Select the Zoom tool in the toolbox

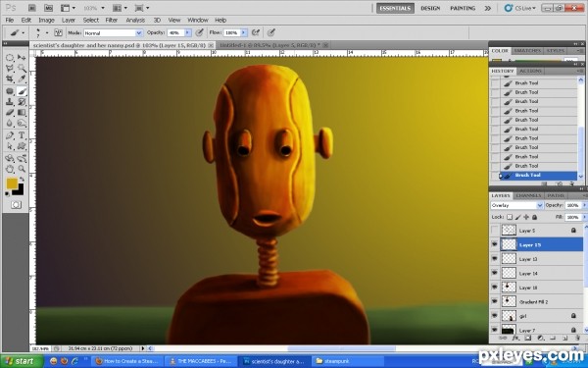[22, 169]
